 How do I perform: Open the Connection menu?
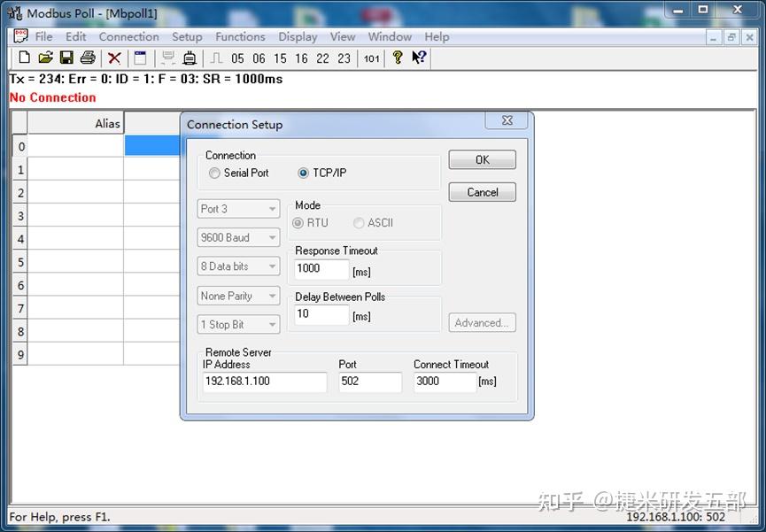click(128, 36)
